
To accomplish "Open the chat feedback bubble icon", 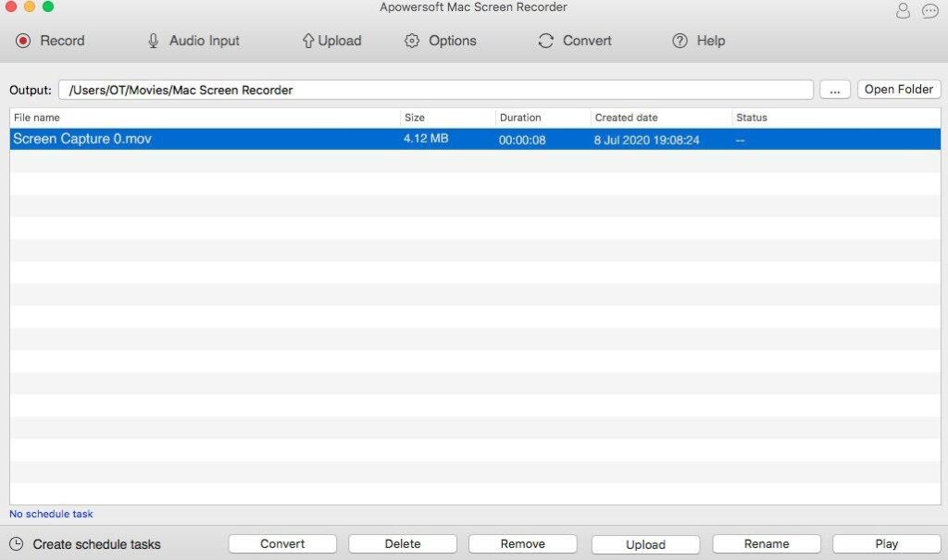I will coord(929,11).
